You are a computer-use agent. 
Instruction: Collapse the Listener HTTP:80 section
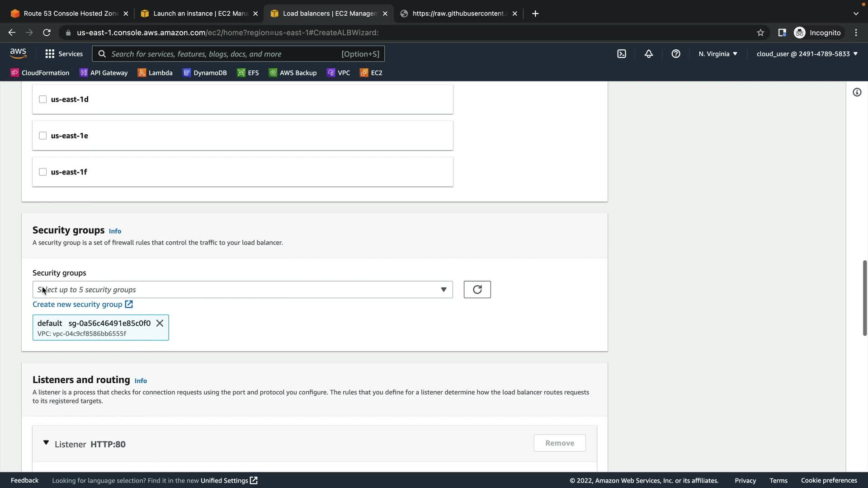pyautogui.click(x=46, y=443)
